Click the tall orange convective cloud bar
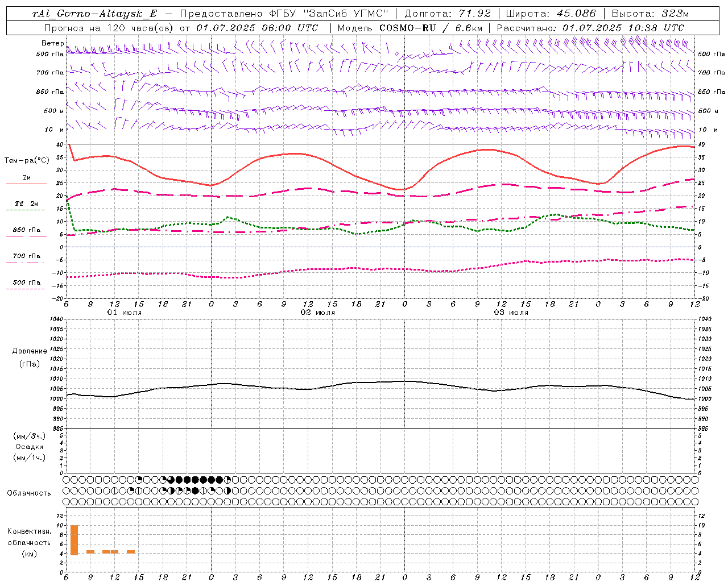Viewport: 728px width, 582px height. coord(74,540)
